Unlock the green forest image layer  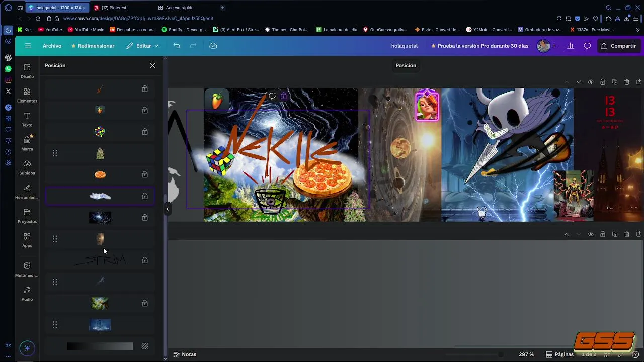click(x=145, y=303)
